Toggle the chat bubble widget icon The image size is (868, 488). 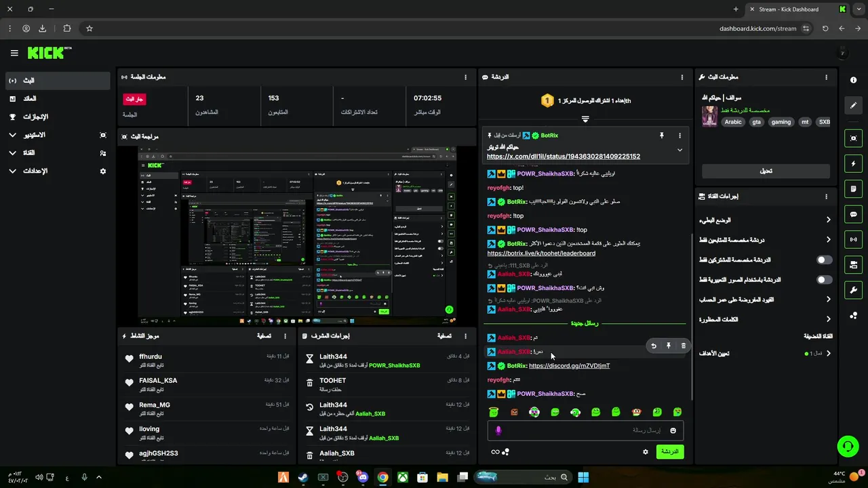pyautogui.click(x=853, y=214)
